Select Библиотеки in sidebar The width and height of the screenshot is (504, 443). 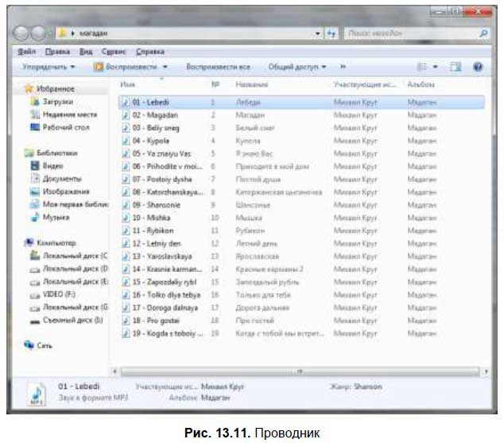coord(56,153)
